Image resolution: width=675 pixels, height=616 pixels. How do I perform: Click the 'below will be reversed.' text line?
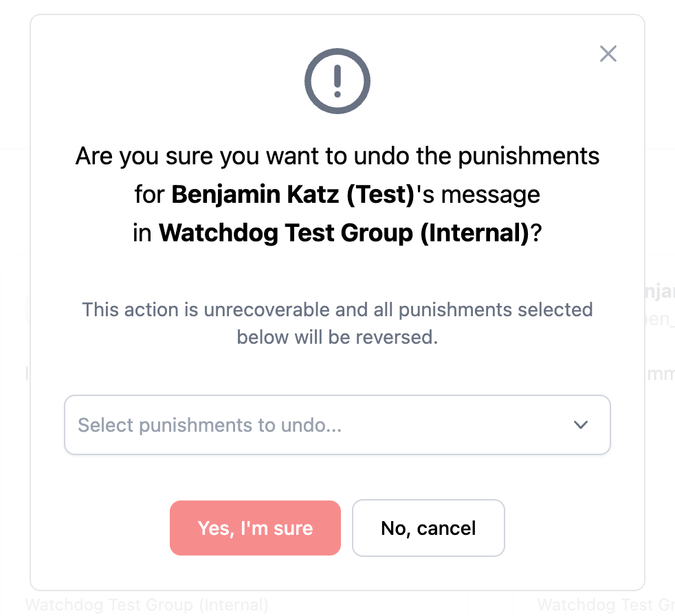(337, 338)
